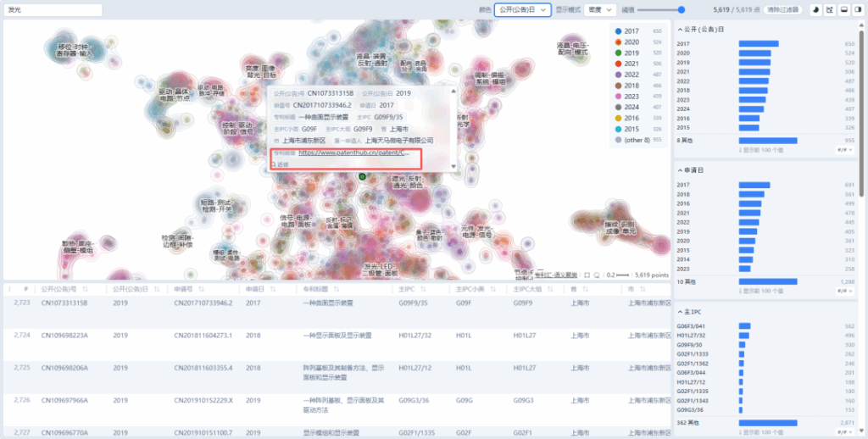The width and height of the screenshot is (868, 439).
Task: Click the dark mode theme icon
Action: coord(814,9)
